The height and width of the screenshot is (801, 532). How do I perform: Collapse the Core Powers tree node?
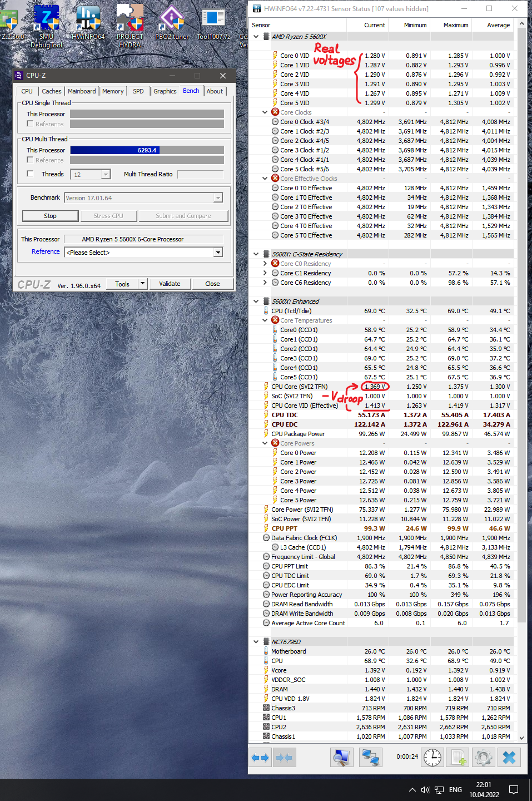tap(265, 443)
